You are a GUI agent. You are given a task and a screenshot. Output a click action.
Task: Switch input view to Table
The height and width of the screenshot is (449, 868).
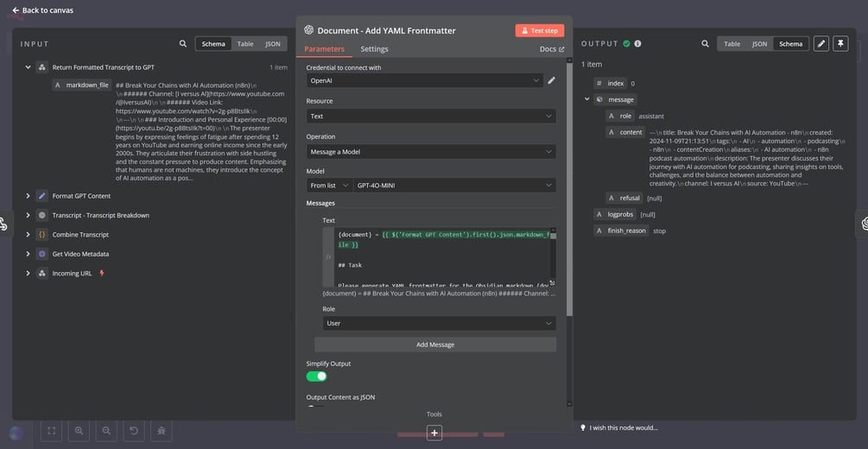tap(245, 44)
